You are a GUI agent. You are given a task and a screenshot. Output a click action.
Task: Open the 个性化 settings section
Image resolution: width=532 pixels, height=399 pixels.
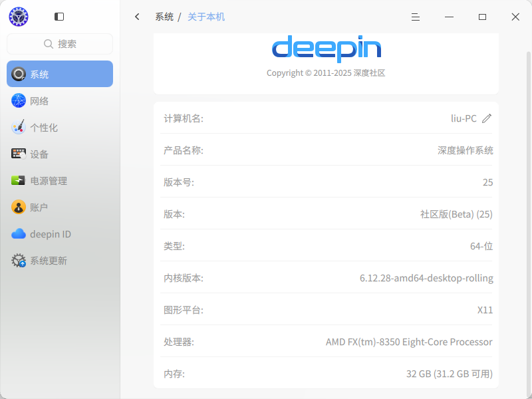[60, 127]
